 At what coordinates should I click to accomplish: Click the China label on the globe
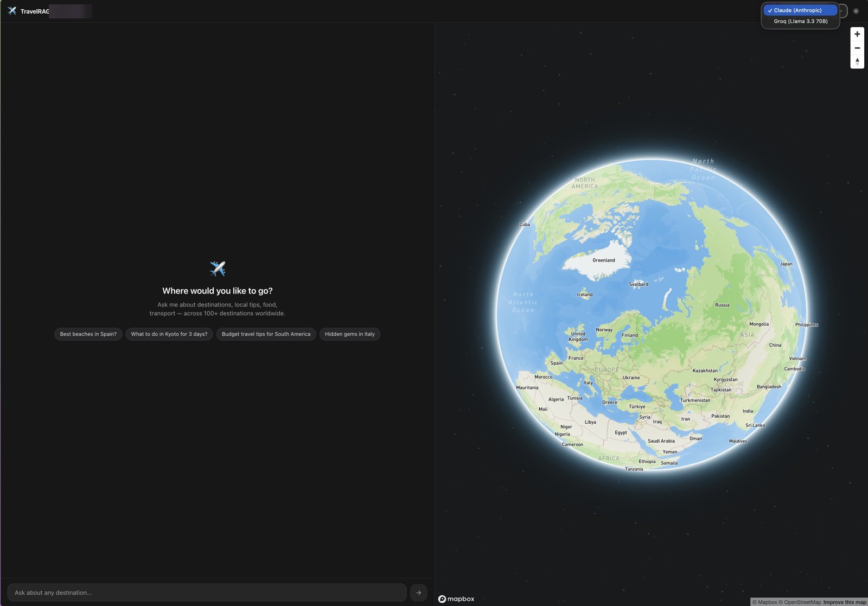click(775, 346)
